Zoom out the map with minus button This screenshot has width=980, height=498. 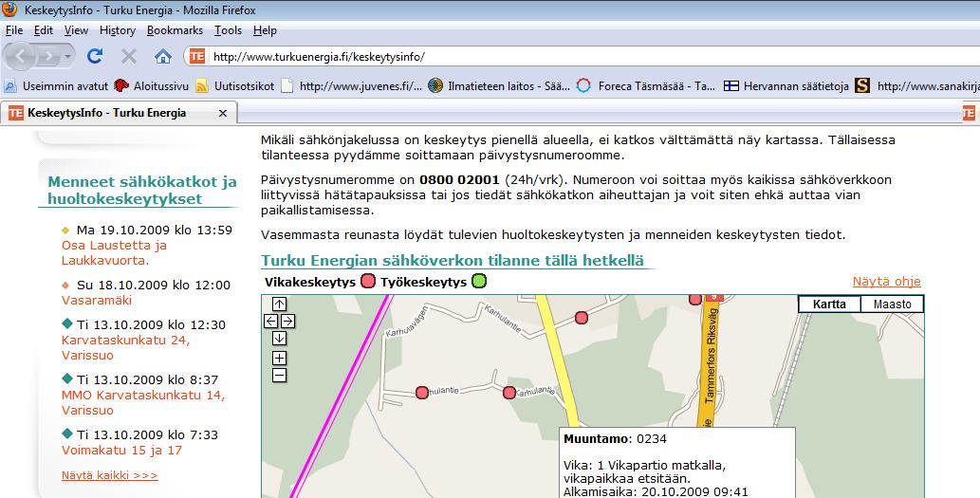[x=279, y=375]
